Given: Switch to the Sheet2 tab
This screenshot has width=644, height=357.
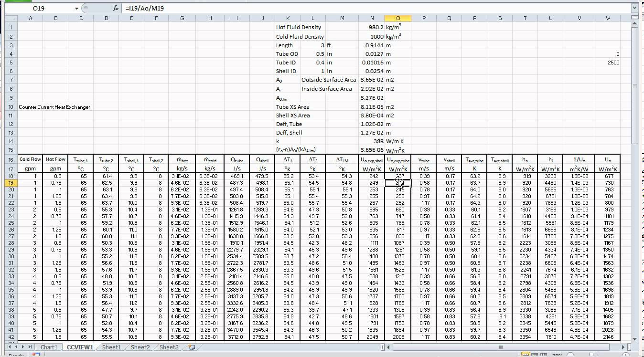Looking at the screenshot, I should tap(140, 347).
